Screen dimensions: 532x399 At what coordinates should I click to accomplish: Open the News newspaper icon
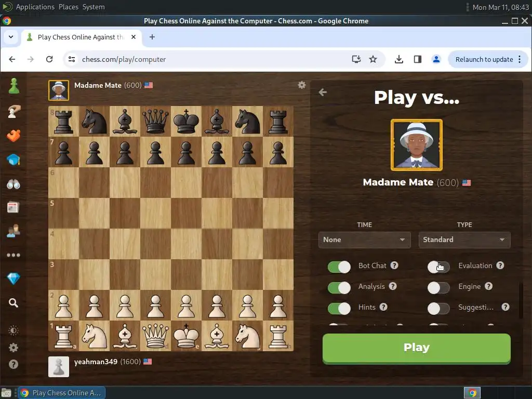pyautogui.click(x=13, y=207)
